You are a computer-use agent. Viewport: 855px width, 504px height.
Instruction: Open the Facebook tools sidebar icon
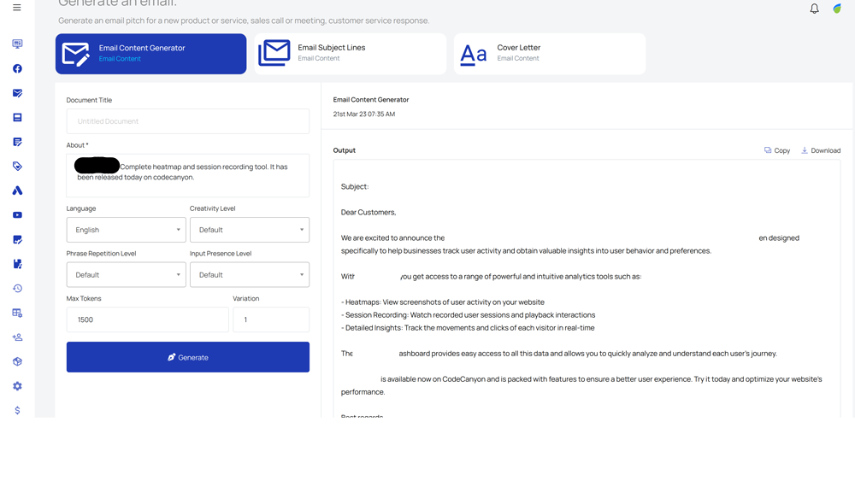click(x=17, y=68)
